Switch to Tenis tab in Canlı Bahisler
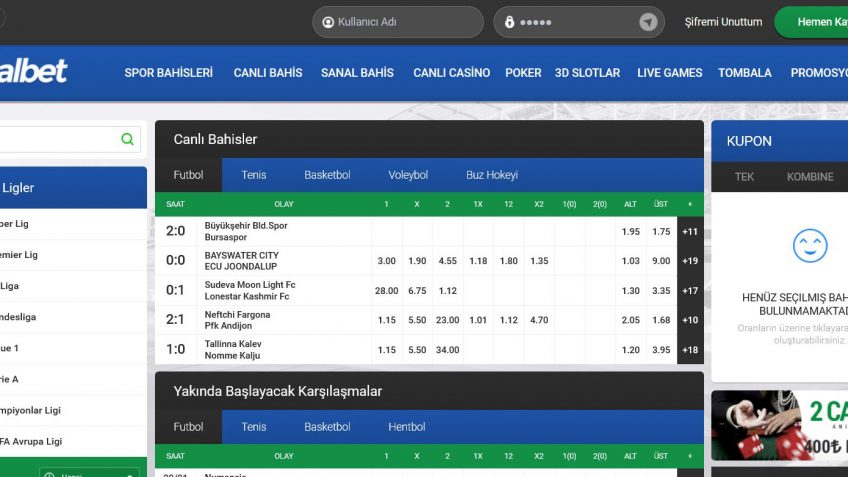This screenshot has width=848, height=477. click(254, 175)
